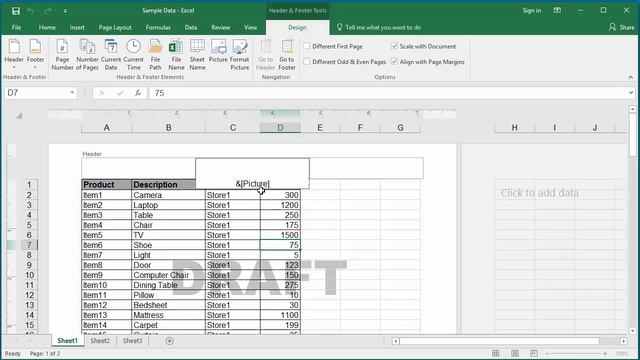Click vertical scrollbar down arrow
640x360 pixels.
[632, 331]
